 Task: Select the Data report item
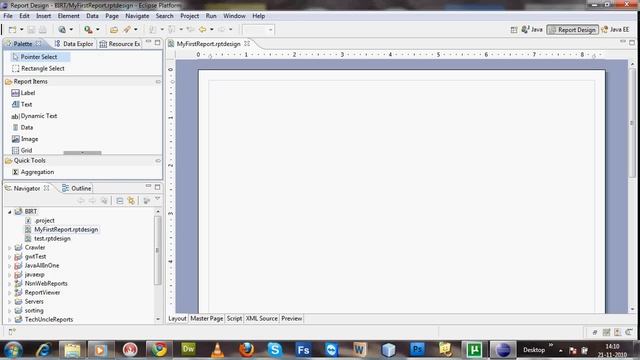coord(22,127)
